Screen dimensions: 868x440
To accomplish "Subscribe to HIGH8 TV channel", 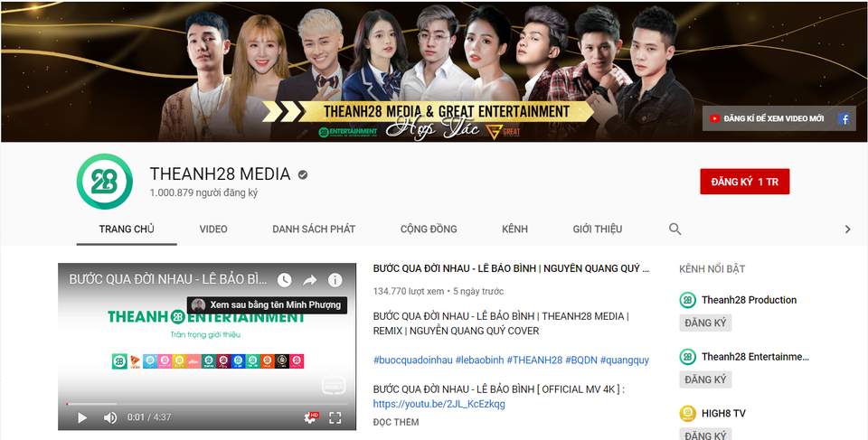I will (x=705, y=435).
